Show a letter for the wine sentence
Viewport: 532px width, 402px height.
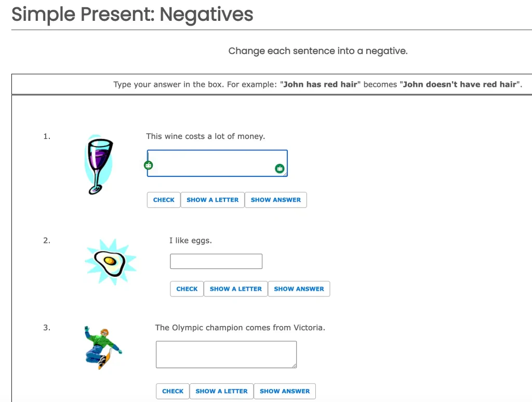pos(212,200)
